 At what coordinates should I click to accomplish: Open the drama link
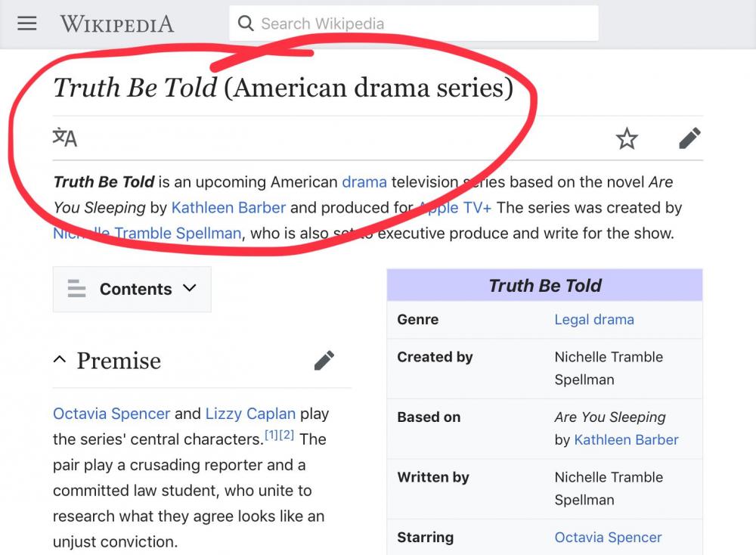(x=364, y=182)
